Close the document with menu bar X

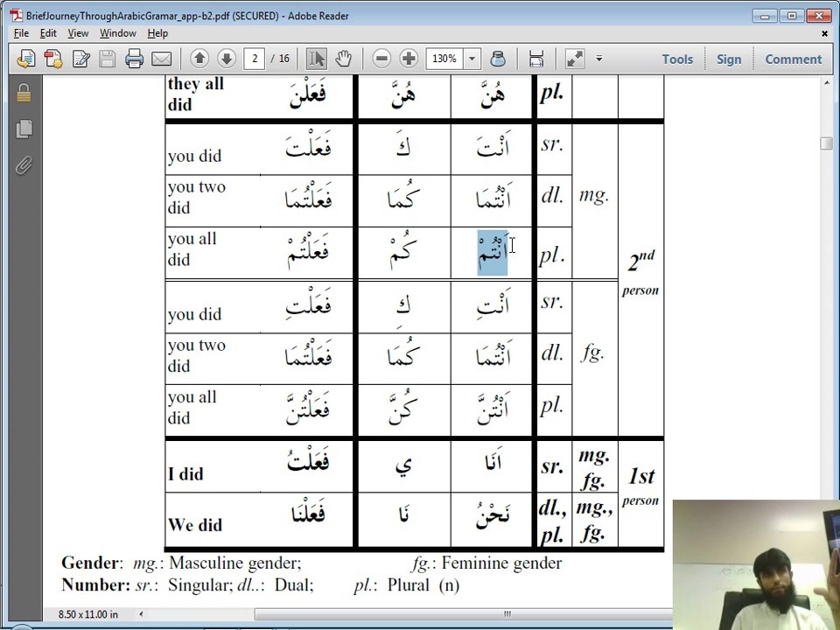pyautogui.click(x=824, y=34)
